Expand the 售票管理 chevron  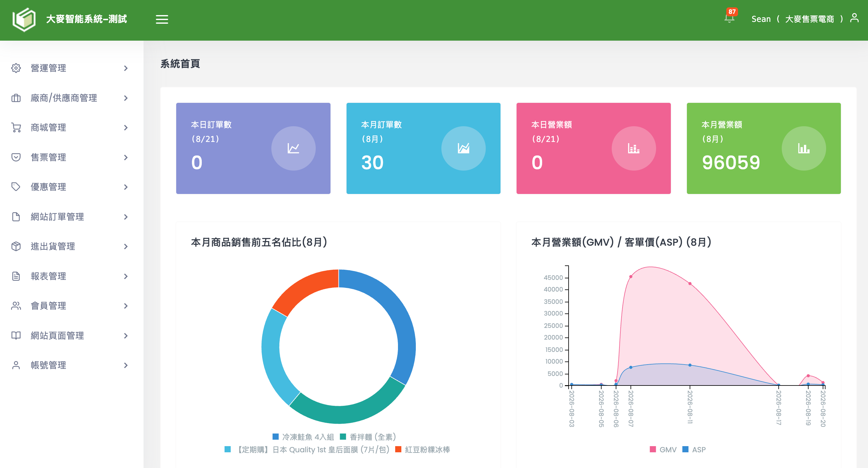pos(126,157)
